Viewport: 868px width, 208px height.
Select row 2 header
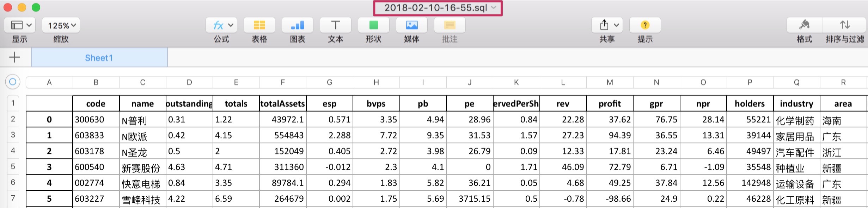13,119
